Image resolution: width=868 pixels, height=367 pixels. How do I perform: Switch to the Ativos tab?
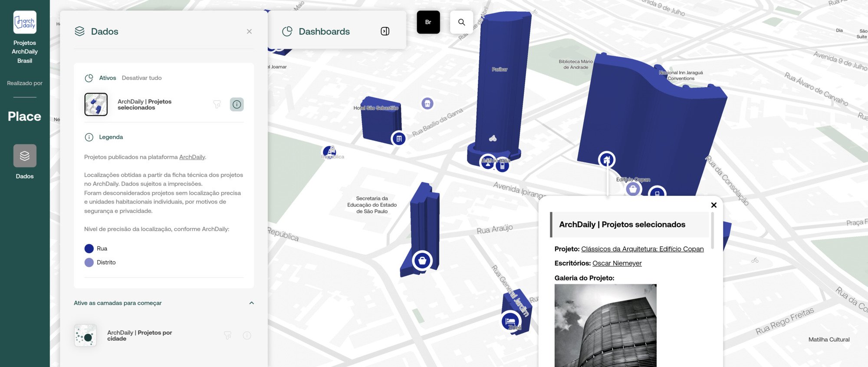coord(107,78)
